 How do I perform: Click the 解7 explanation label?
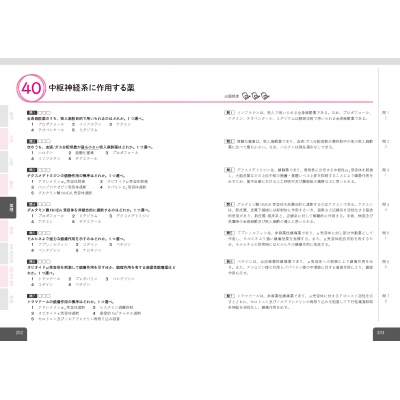pyautogui.click(x=229, y=296)
